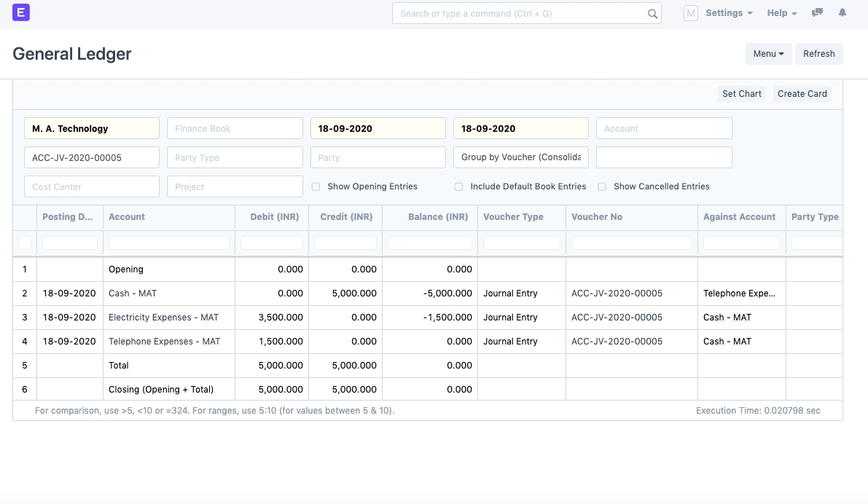Focus the Account filter field
Screen dimensions: 868x504
pos(663,128)
